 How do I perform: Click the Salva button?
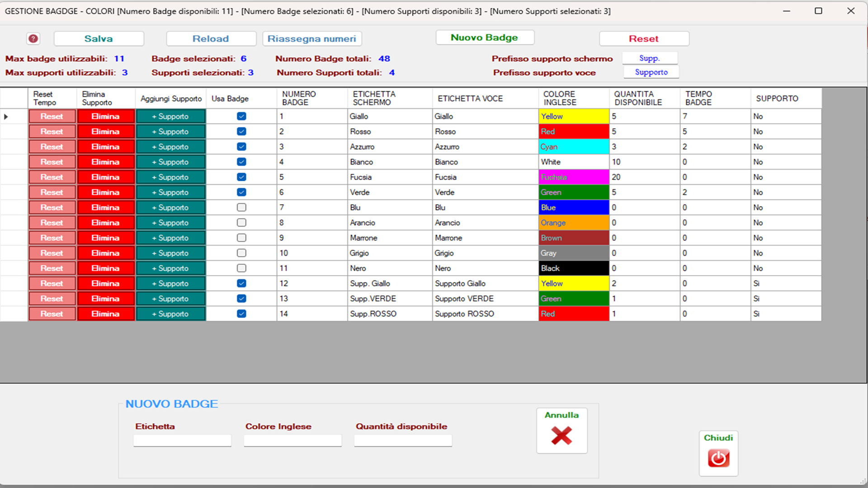click(99, 39)
